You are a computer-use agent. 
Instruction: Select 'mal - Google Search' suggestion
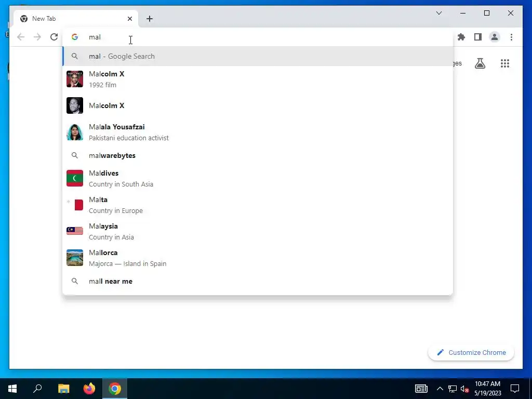point(258,56)
